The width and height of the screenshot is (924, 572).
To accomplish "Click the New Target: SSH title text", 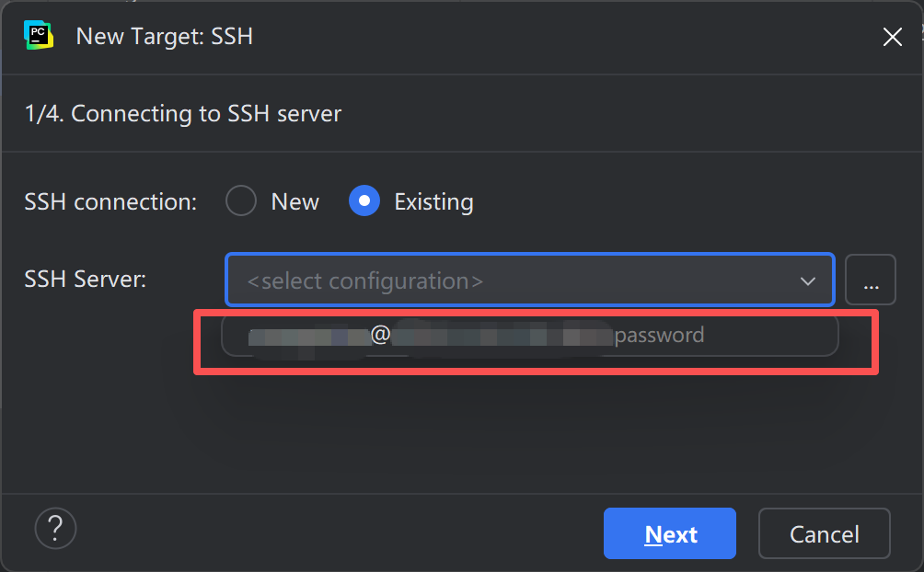I will pyautogui.click(x=164, y=37).
